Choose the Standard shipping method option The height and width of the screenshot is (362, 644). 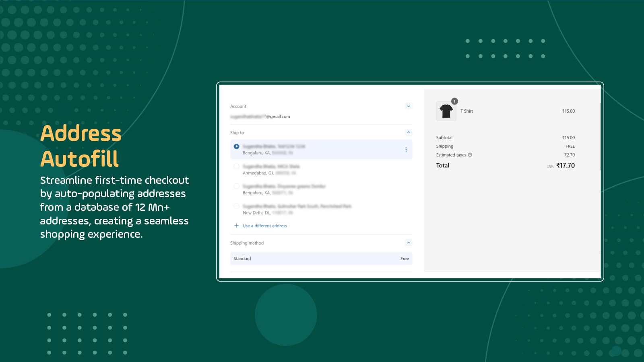pos(321,259)
